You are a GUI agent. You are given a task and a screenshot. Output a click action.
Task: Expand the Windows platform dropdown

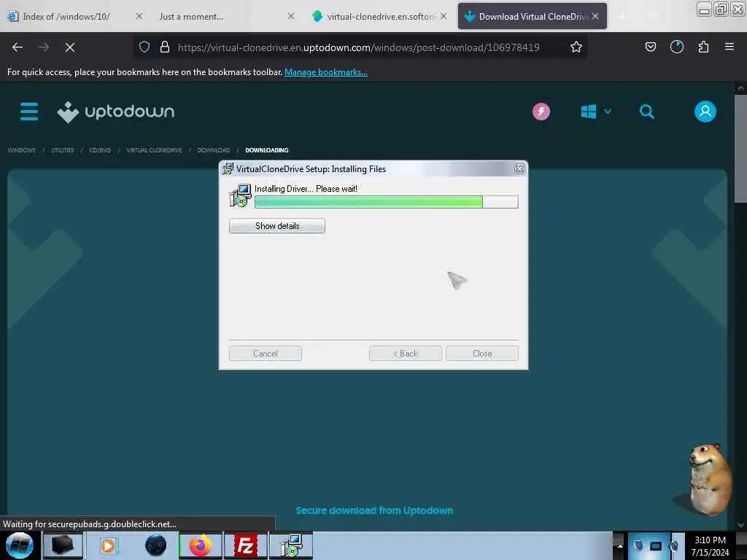coord(596,112)
